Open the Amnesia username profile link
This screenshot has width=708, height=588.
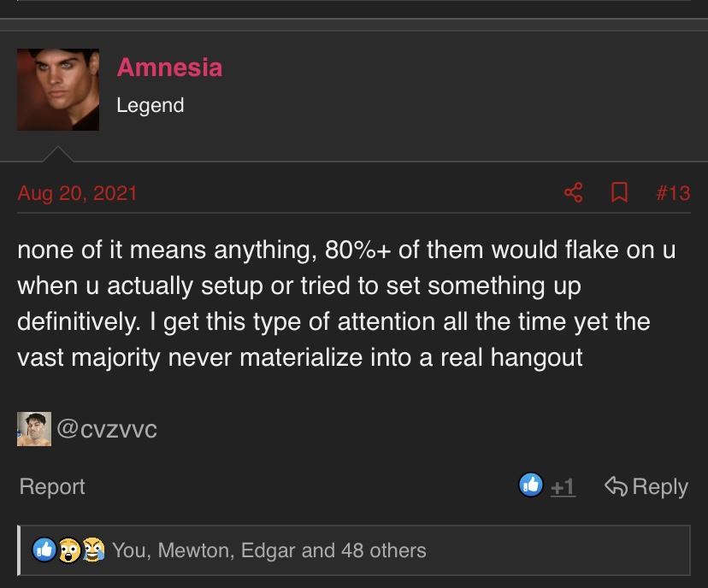click(x=169, y=68)
